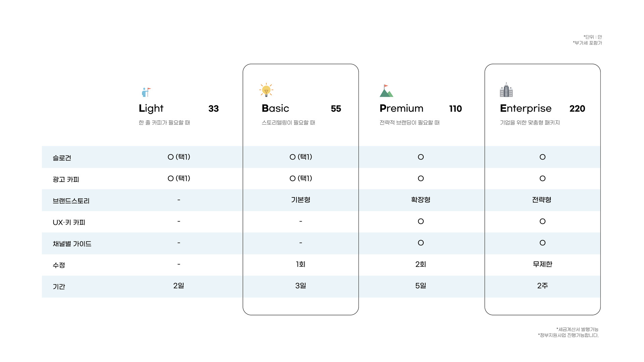Click the Enterprise plan building icon
644x362 pixels.
pyautogui.click(x=506, y=90)
